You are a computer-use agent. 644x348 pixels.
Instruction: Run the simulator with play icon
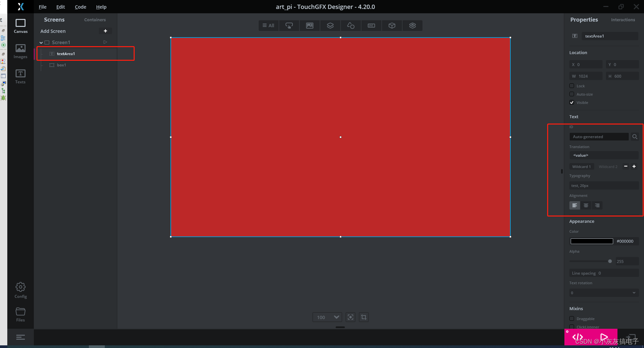[x=604, y=337]
